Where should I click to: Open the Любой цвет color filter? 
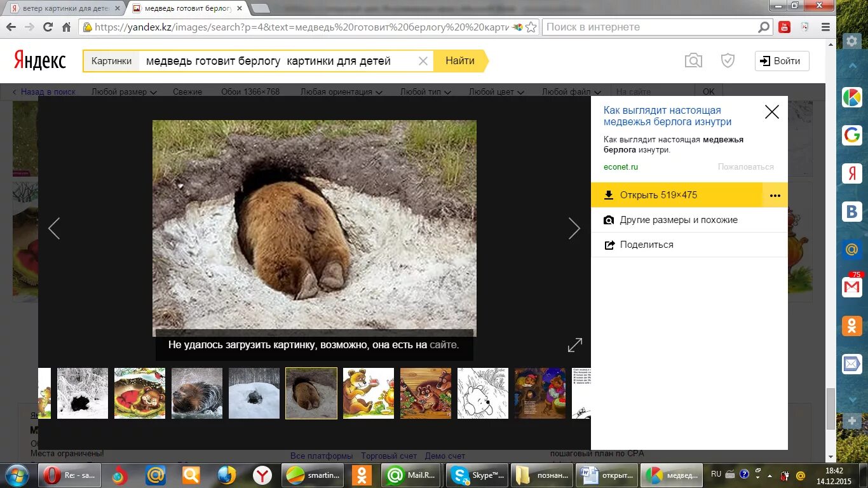tap(496, 91)
